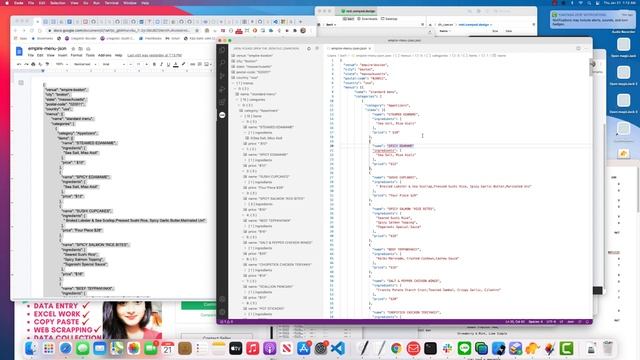Click the Move to folder icon beside document title
This screenshot has width=640, height=360.
pyautogui.click(x=81, y=49)
